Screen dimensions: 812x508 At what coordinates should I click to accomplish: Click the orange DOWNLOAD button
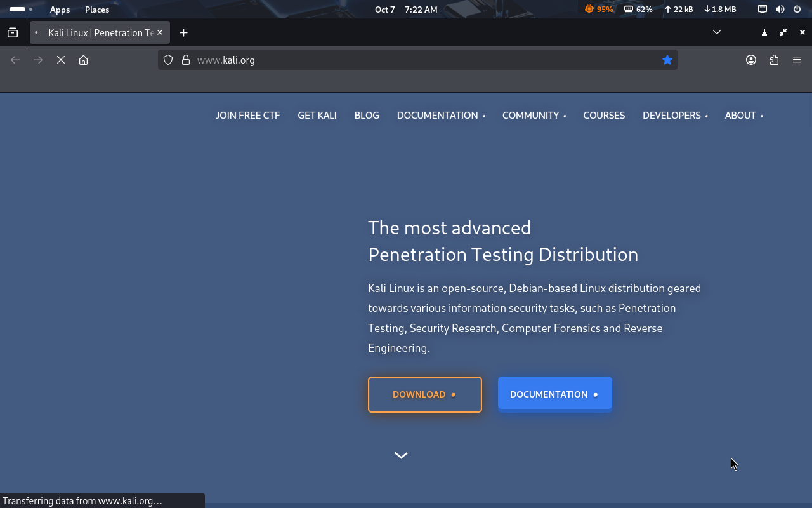(x=424, y=394)
